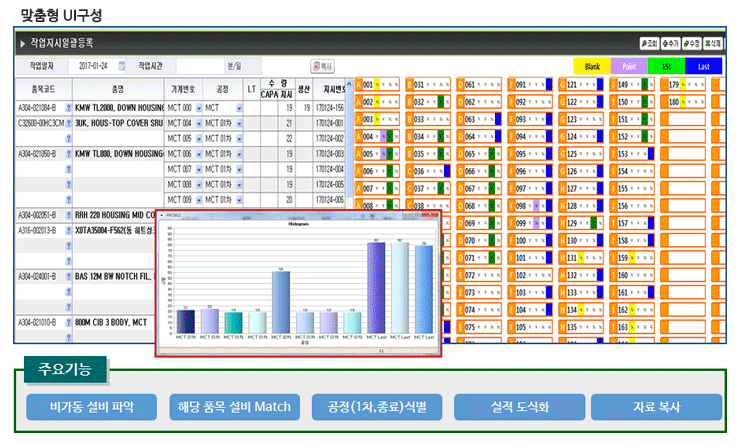Click the 실적 도식화 feature button
This screenshot has height=446, width=743.
(519, 407)
